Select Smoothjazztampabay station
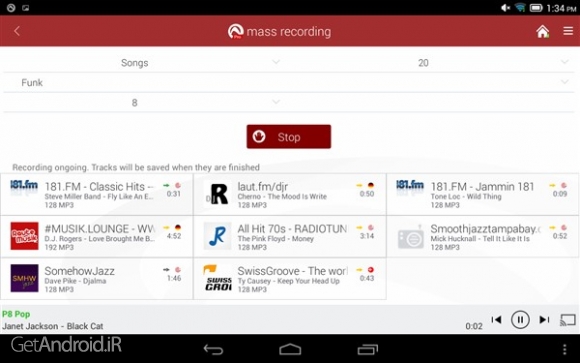 [x=483, y=237]
